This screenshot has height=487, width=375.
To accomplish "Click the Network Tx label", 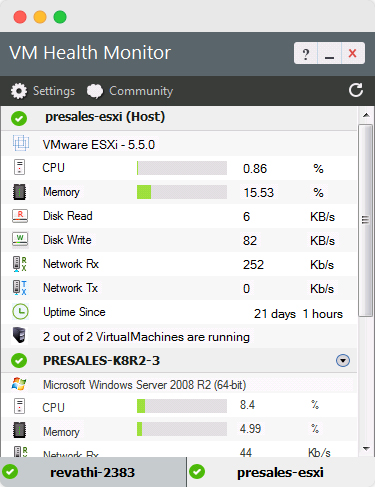I will 70,288.
